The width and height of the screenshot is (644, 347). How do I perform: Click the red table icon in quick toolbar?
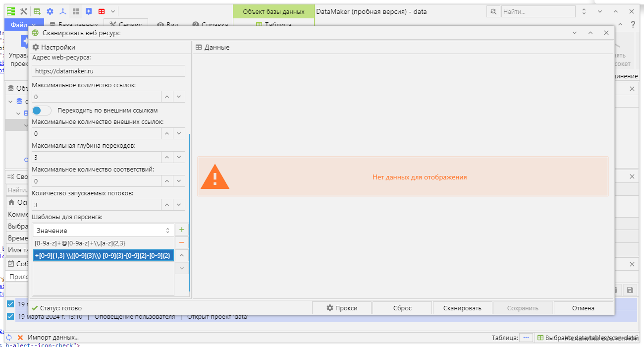click(x=102, y=11)
